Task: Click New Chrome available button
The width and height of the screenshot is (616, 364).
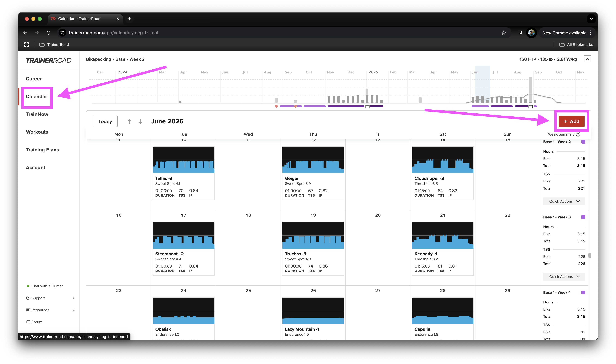Action: pos(564,33)
